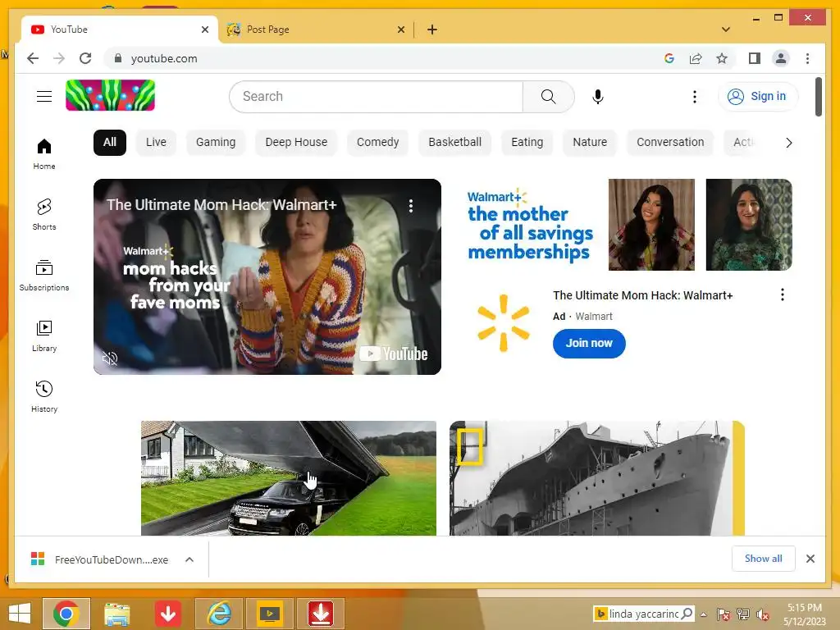Open History from sidebar

(x=44, y=396)
